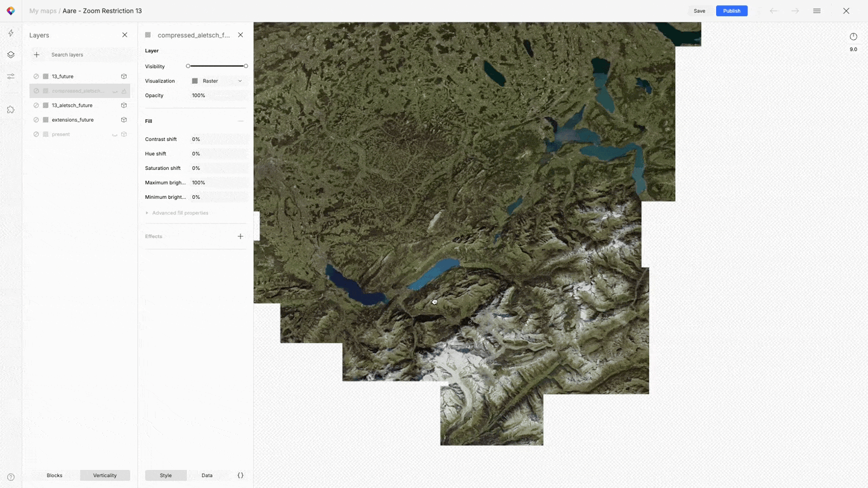Open the puzzle piece extensions icon
Viewport: 868px width, 488px height.
[11, 110]
